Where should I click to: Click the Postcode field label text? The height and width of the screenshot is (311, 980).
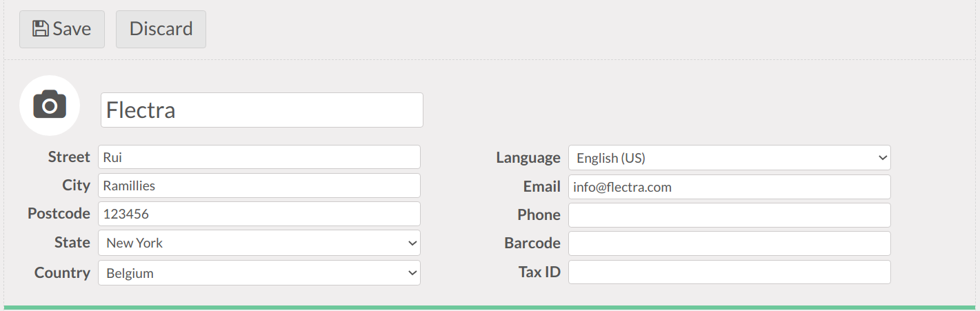point(59,214)
